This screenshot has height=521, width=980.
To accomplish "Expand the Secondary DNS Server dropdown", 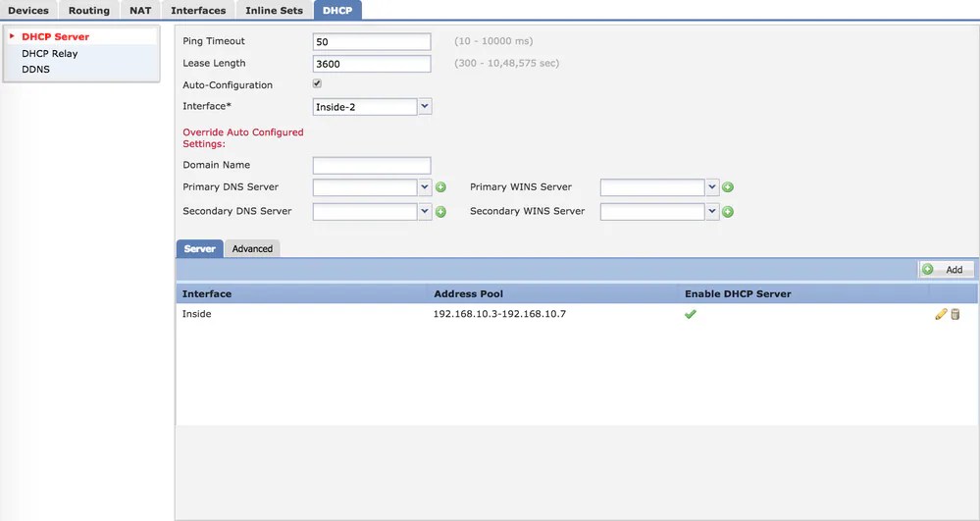I will 425,211.
